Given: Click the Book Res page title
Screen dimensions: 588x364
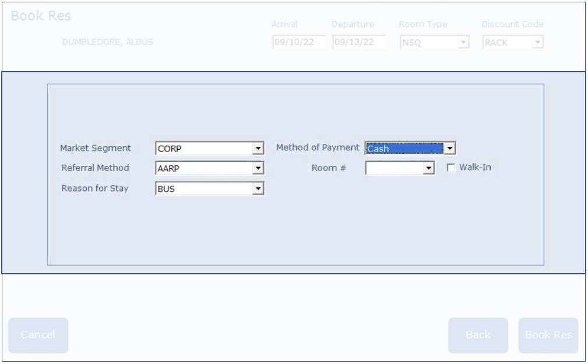Looking at the screenshot, I should pyautogui.click(x=41, y=16).
